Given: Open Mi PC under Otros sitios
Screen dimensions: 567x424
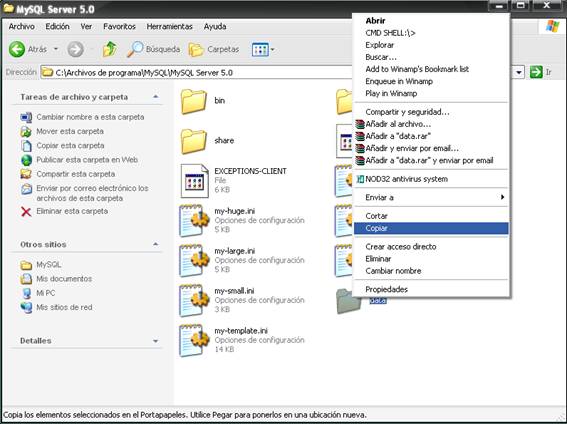Looking at the screenshot, I should tap(46, 293).
